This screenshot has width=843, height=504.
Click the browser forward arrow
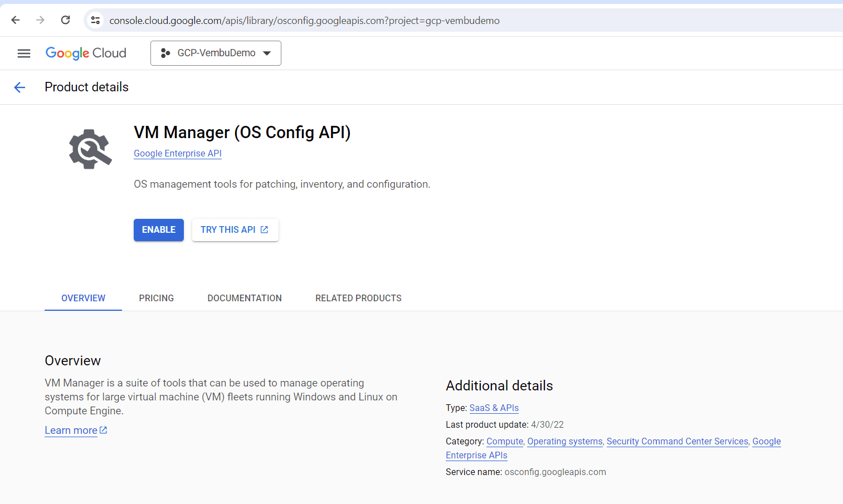pyautogui.click(x=40, y=20)
